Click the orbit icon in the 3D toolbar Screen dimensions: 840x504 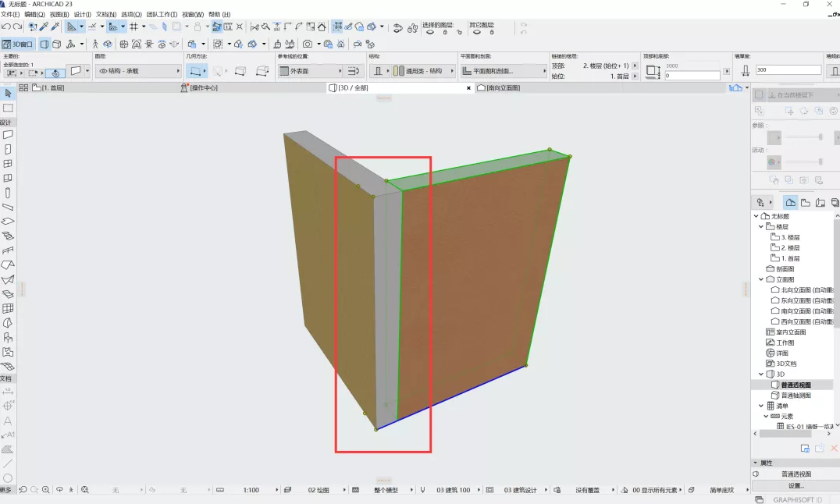click(x=108, y=44)
